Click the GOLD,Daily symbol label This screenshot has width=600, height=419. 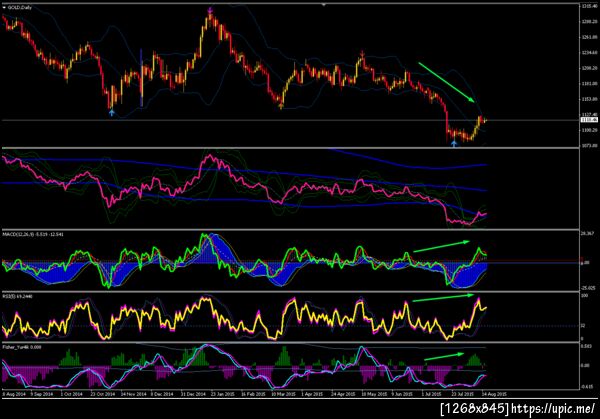(x=20, y=7)
